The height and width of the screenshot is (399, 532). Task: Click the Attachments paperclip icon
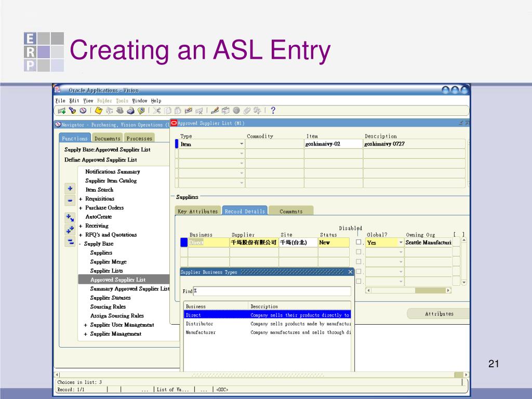(247, 111)
